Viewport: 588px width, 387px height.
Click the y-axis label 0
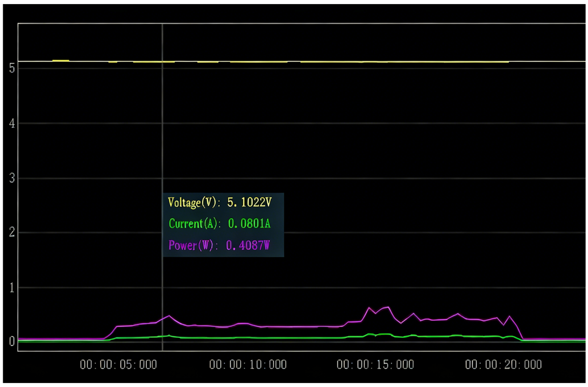coord(12,341)
